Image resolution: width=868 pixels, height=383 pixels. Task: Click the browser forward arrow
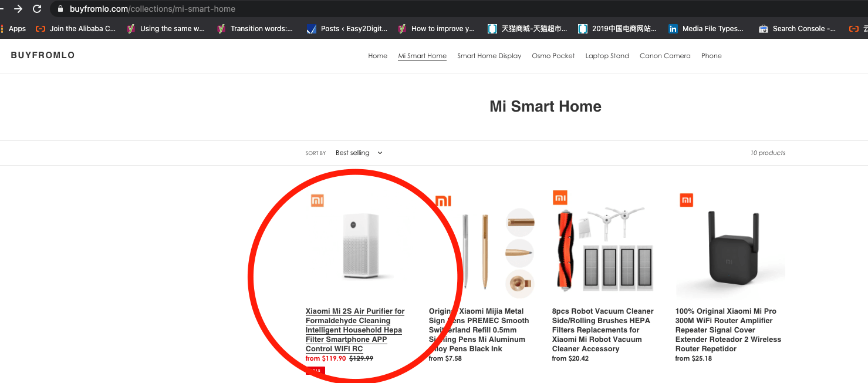click(18, 9)
